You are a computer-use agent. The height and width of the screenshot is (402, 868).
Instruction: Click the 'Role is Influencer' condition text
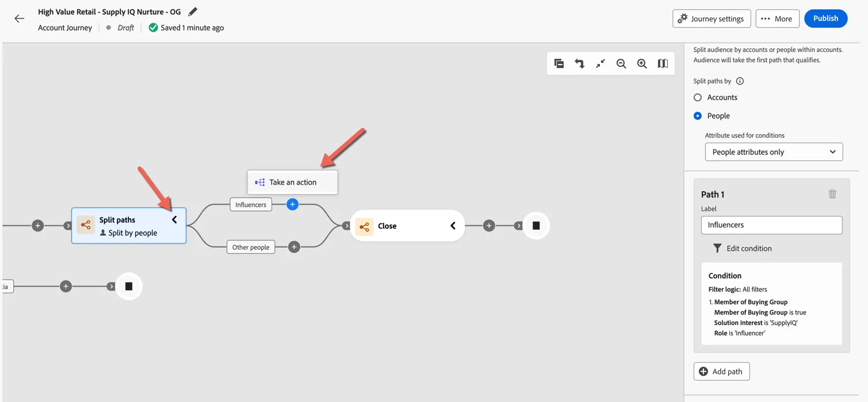(x=740, y=333)
